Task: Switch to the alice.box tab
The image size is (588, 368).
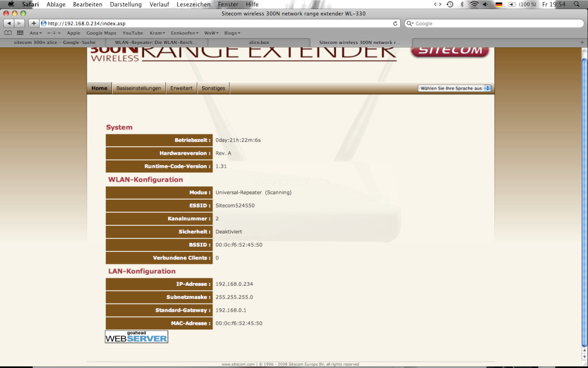Action: coord(259,43)
